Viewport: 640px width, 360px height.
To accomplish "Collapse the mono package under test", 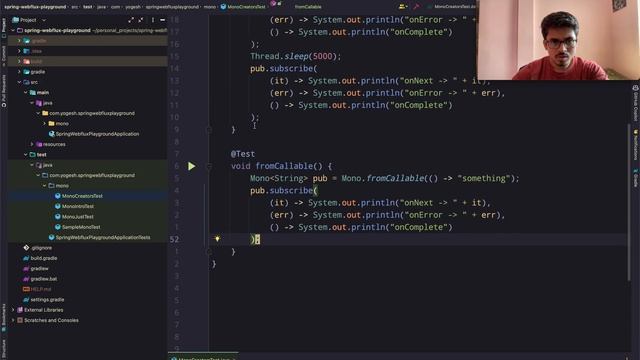I will (x=44, y=185).
